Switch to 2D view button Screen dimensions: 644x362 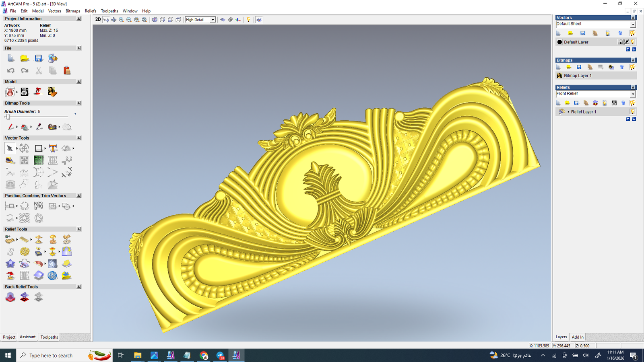(98, 20)
